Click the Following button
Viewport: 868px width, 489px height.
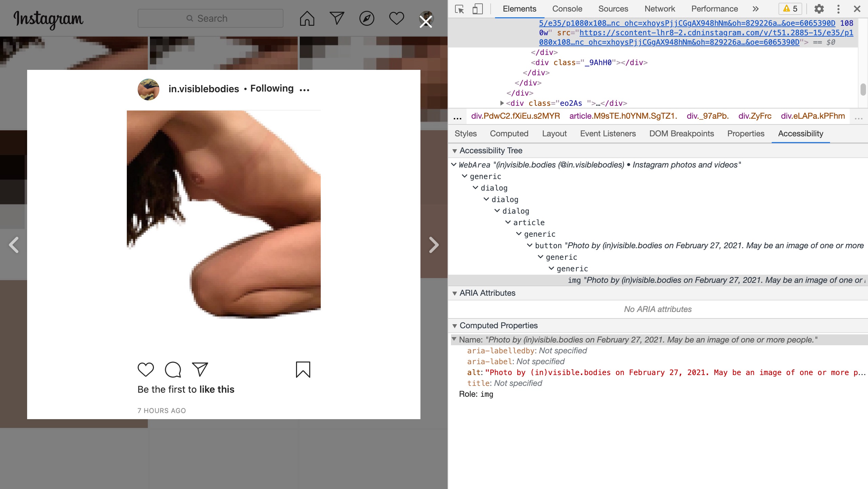point(272,89)
